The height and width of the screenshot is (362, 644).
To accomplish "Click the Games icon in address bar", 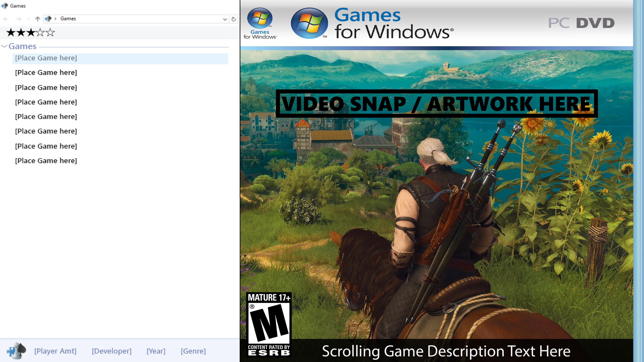I will click(x=48, y=19).
